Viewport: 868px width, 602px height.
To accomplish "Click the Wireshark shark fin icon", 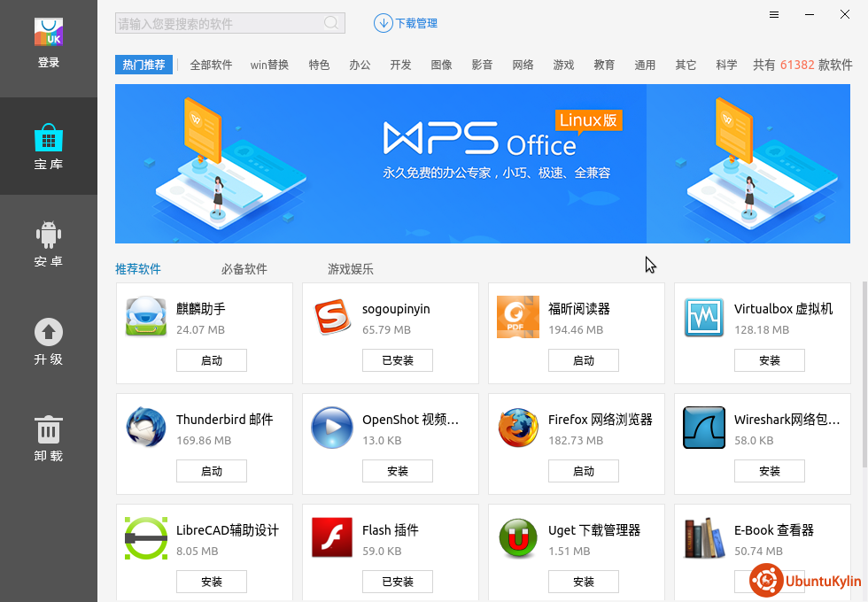I will (704, 428).
